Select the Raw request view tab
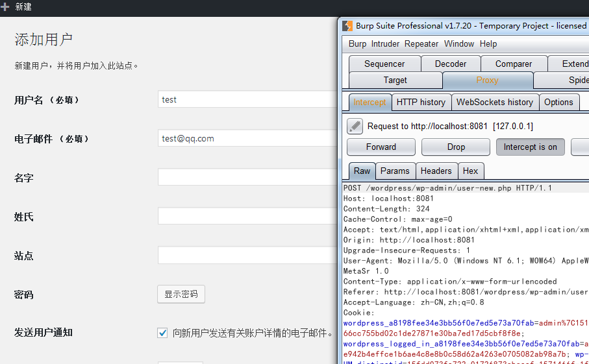Viewport: 589px width, 364px height. pyautogui.click(x=362, y=171)
